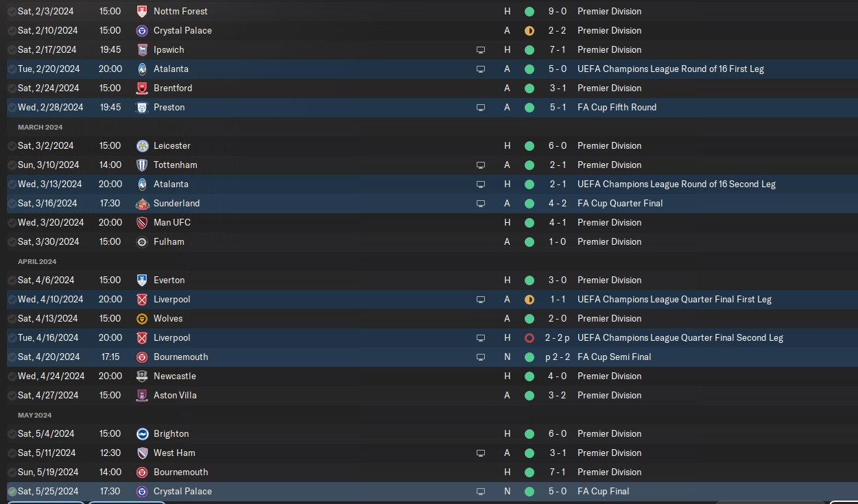This screenshot has width=858, height=504.
Task: Click the Tottenham club badge icon
Action: point(142,165)
